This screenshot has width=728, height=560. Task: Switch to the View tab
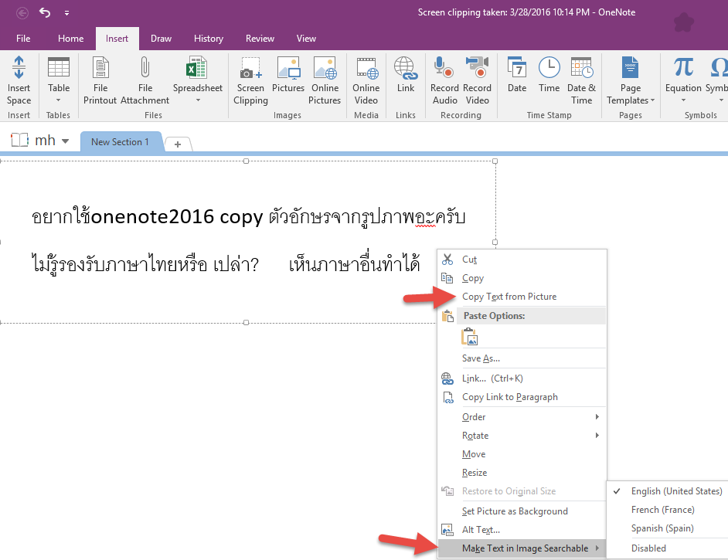[306, 39]
